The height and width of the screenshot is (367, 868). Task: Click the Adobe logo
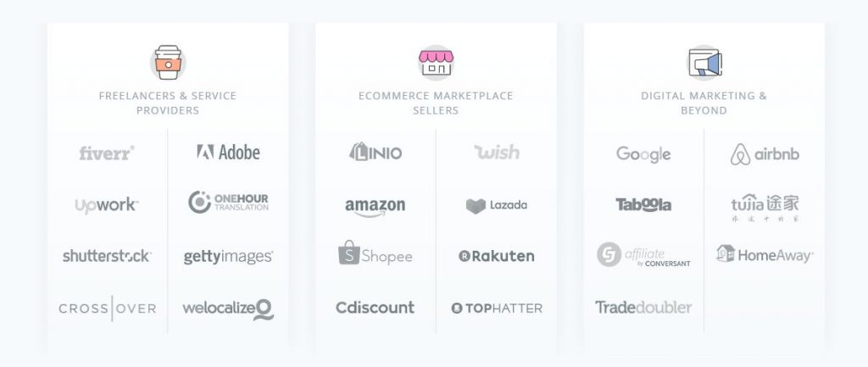[x=228, y=152]
